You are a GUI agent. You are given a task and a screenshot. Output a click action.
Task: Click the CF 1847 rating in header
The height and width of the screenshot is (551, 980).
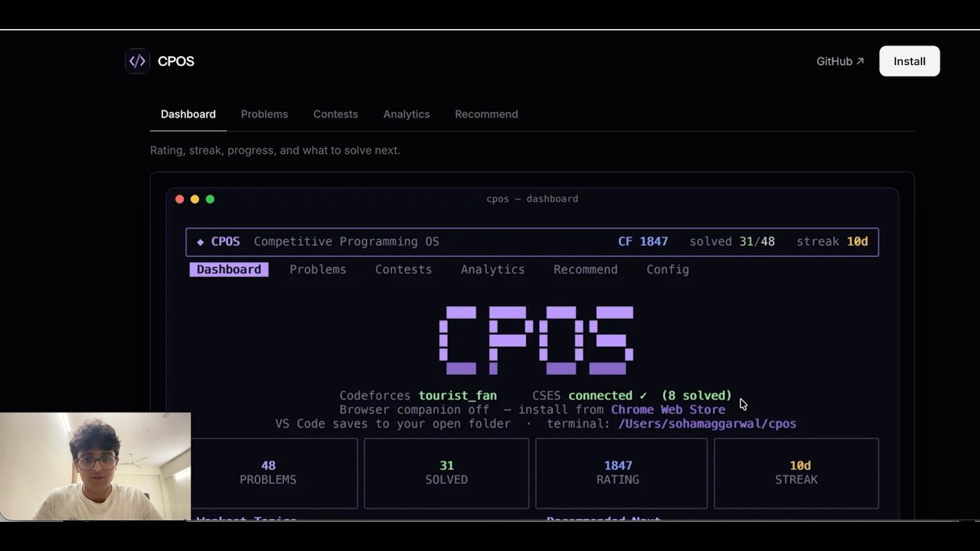pos(643,242)
